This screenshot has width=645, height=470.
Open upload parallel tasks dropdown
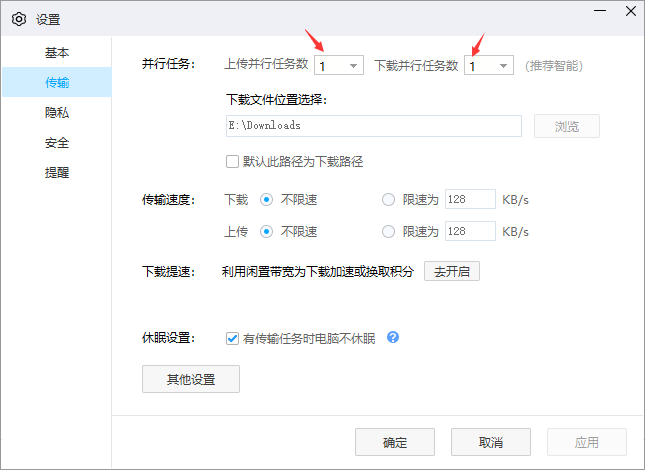pos(339,66)
